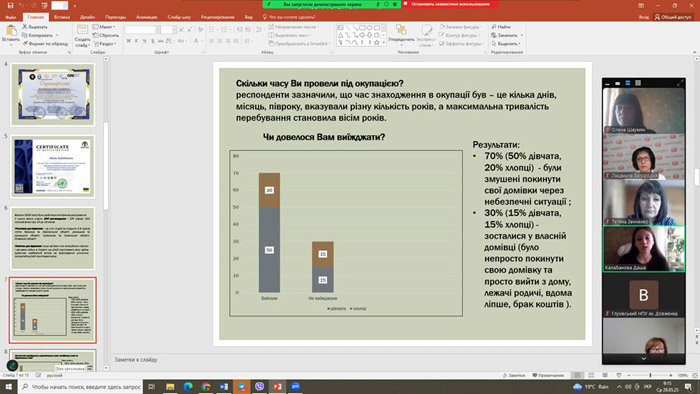This screenshot has height=394, width=700.
Task: Click the Вставить paste icon
Action: [11, 31]
